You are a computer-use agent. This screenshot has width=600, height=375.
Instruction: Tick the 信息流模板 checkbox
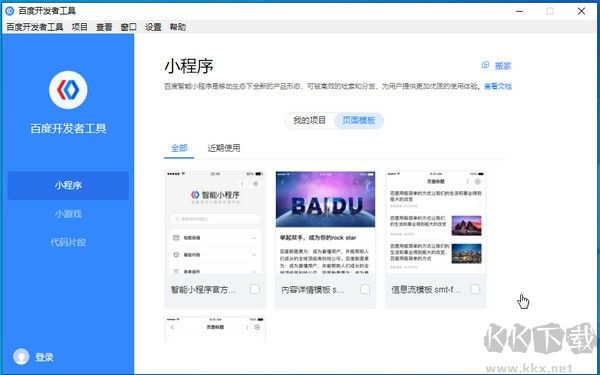click(x=475, y=289)
